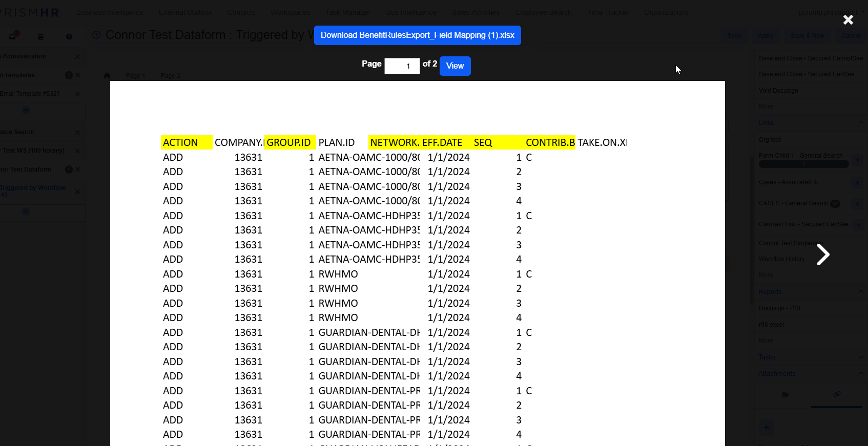Open Sales Activities menu
Screen dimensions: 868x446
(476, 12)
